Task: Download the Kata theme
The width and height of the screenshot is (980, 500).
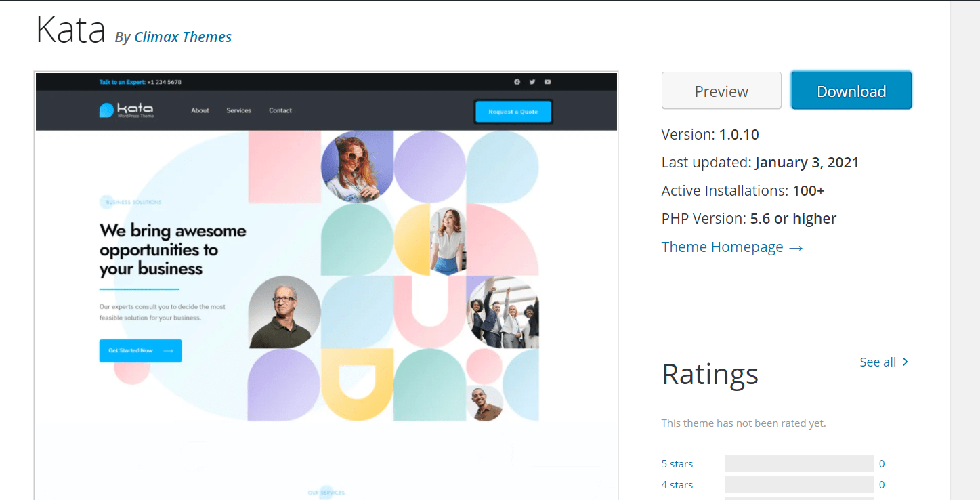Action: (x=851, y=91)
